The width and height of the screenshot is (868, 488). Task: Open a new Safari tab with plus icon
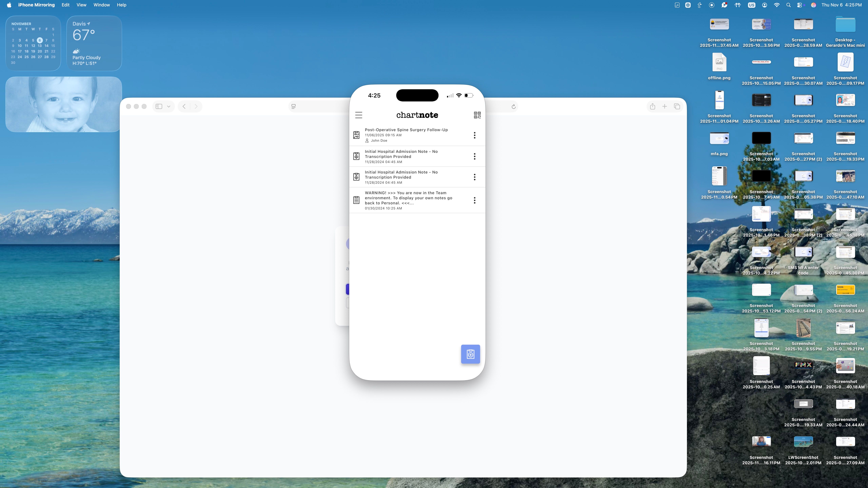tap(665, 106)
